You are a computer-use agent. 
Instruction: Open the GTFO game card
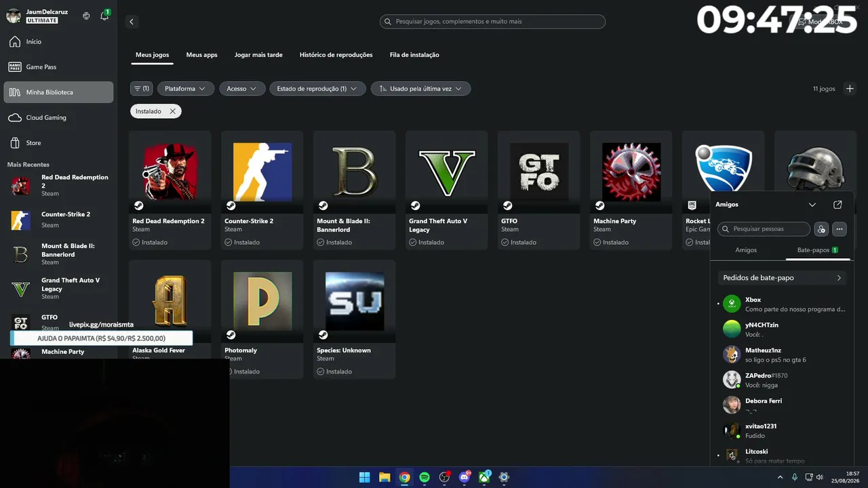click(x=539, y=190)
